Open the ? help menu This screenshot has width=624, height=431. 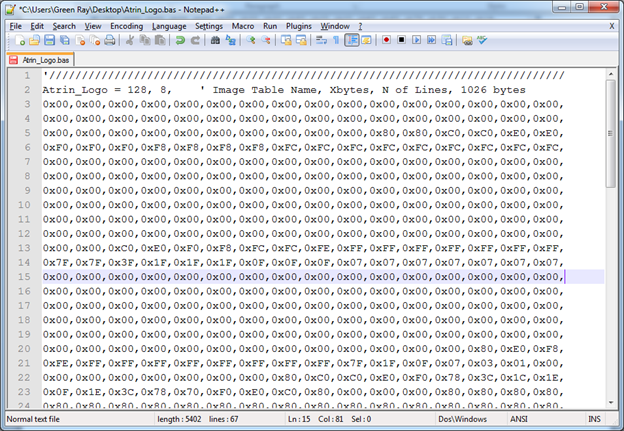(x=360, y=26)
